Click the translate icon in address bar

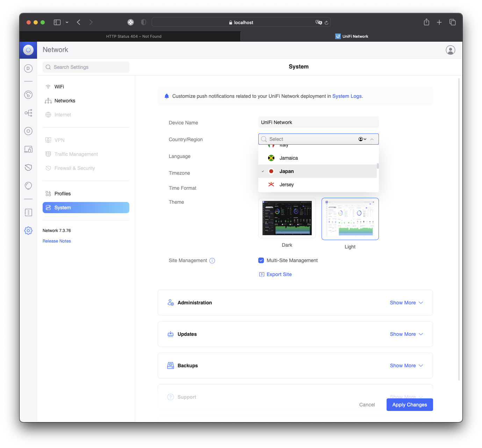pyautogui.click(x=319, y=22)
